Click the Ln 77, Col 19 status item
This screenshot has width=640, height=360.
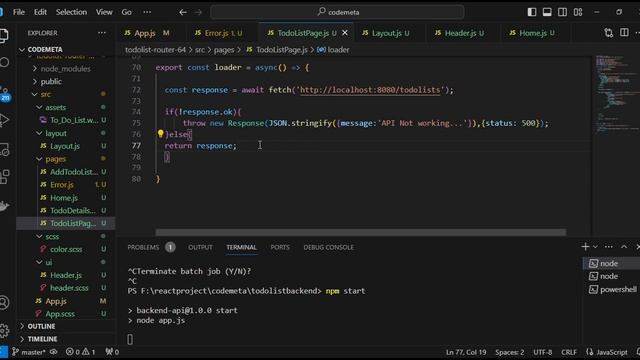click(466, 352)
